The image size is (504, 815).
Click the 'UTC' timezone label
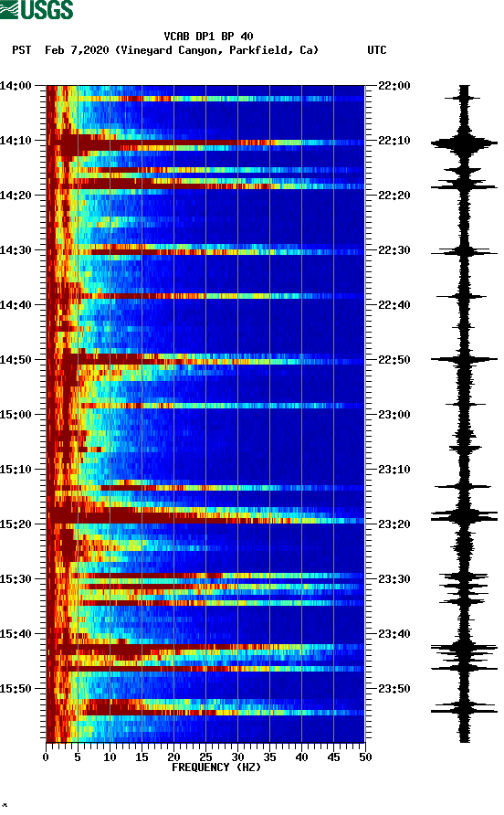(377, 50)
